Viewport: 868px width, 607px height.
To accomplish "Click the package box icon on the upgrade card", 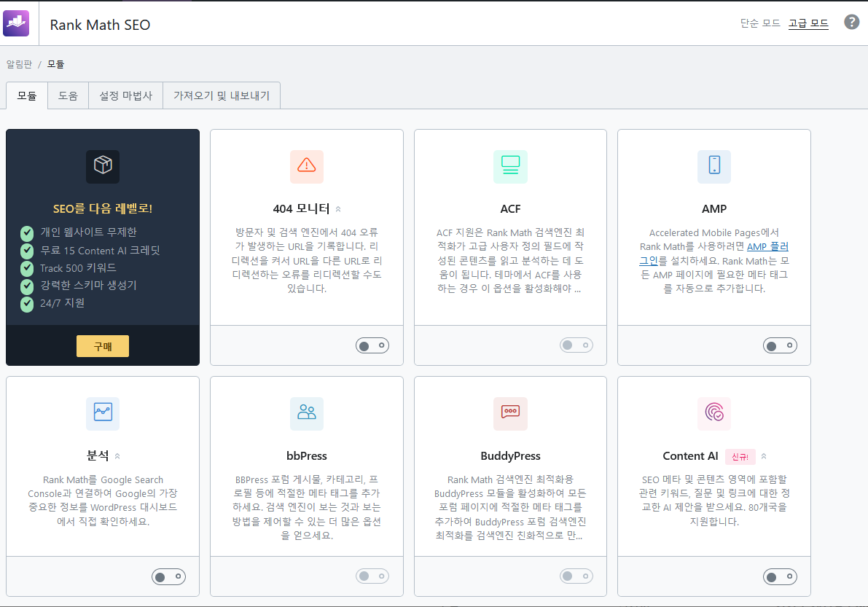I will [103, 166].
